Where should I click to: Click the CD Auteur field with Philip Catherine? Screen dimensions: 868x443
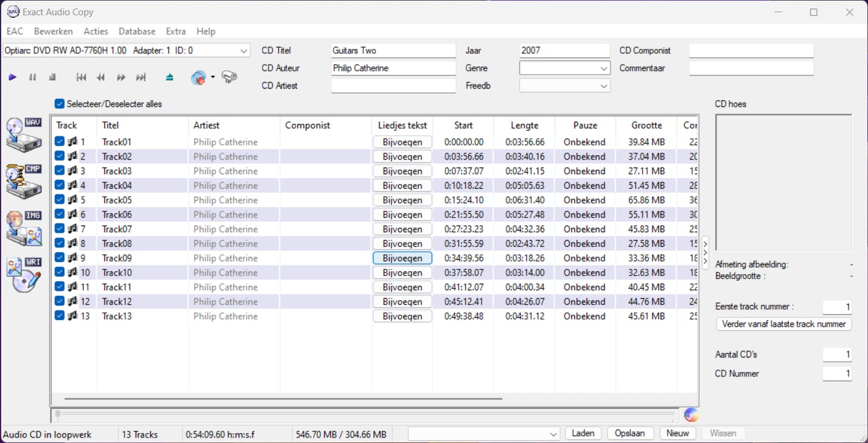click(394, 68)
